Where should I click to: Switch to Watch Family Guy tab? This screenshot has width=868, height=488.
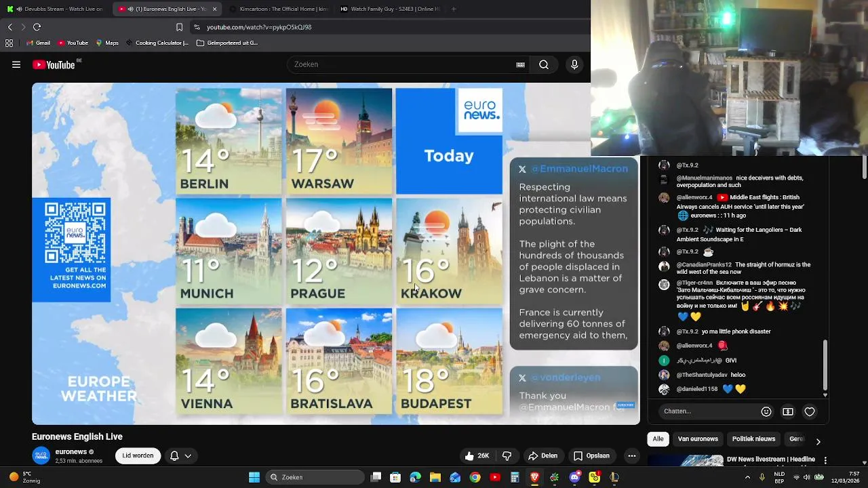click(389, 9)
